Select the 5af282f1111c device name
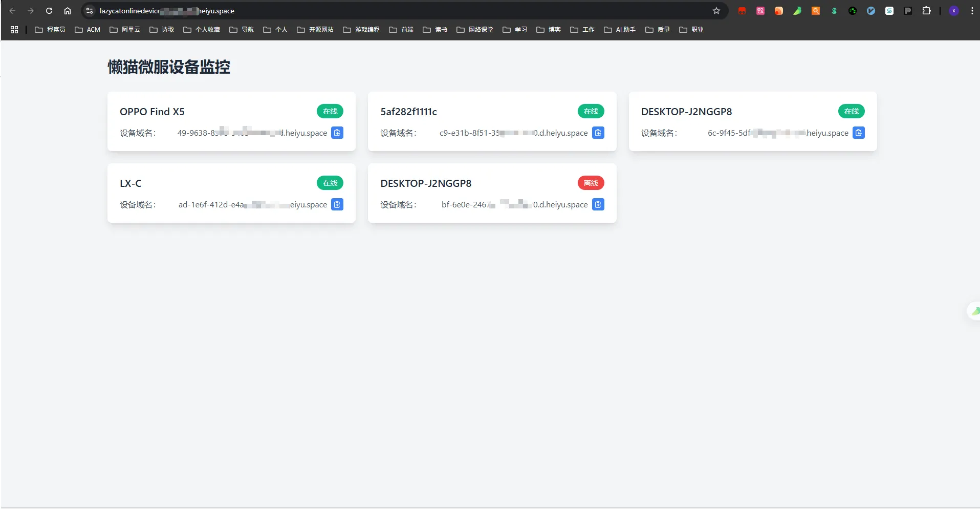Screen dimensions: 980x509 [x=408, y=112]
